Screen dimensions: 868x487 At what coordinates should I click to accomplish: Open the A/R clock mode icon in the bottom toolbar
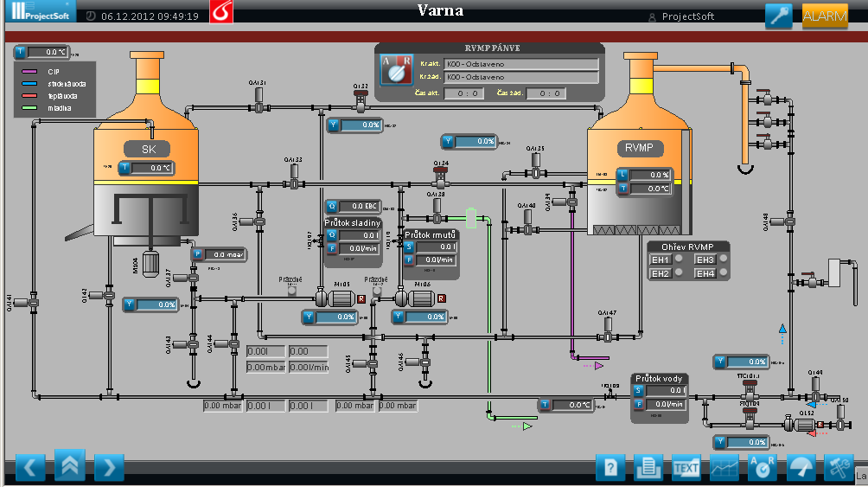coord(763,468)
